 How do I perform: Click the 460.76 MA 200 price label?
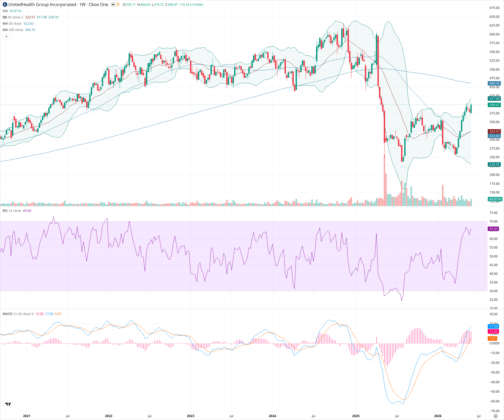pyautogui.click(x=494, y=83)
